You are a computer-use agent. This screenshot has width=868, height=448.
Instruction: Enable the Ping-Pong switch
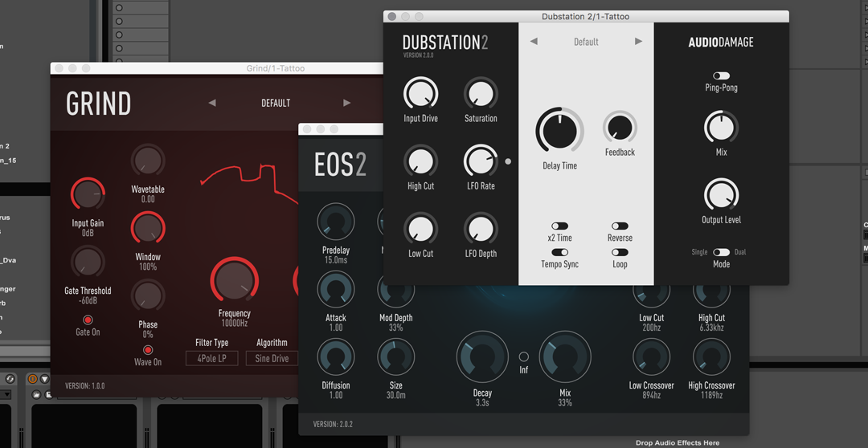tap(721, 75)
